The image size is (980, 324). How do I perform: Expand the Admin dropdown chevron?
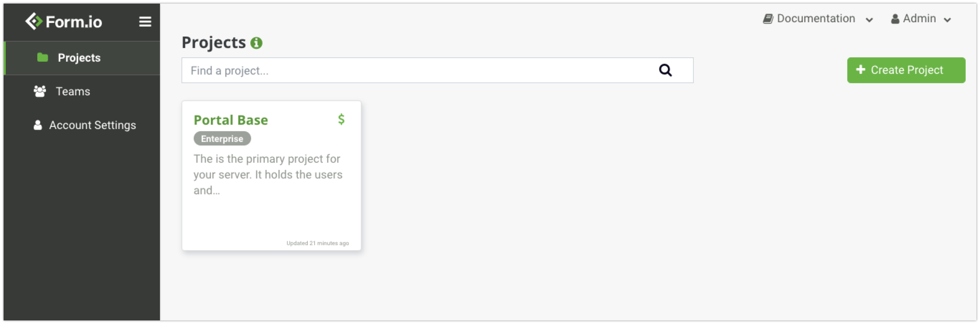tap(947, 20)
